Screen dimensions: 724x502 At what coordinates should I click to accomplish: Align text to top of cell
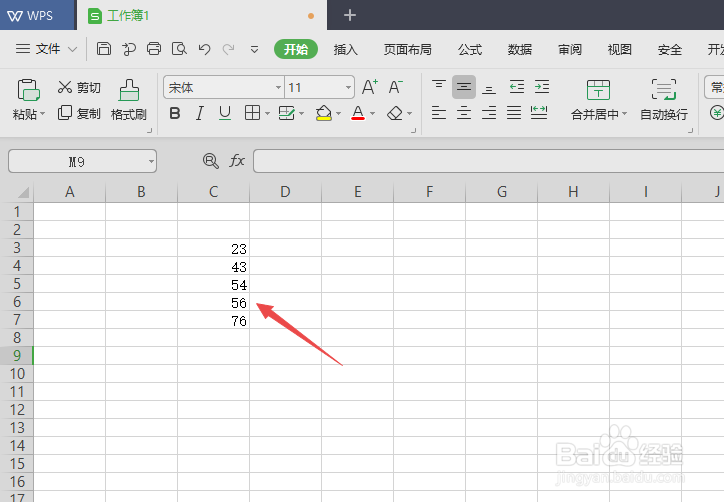tap(439, 87)
